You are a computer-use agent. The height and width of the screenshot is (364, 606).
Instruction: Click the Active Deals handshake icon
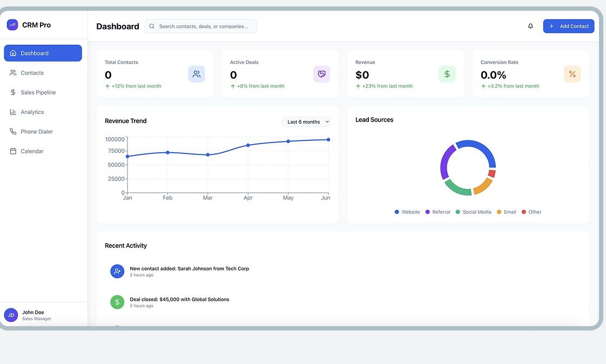coord(321,74)
